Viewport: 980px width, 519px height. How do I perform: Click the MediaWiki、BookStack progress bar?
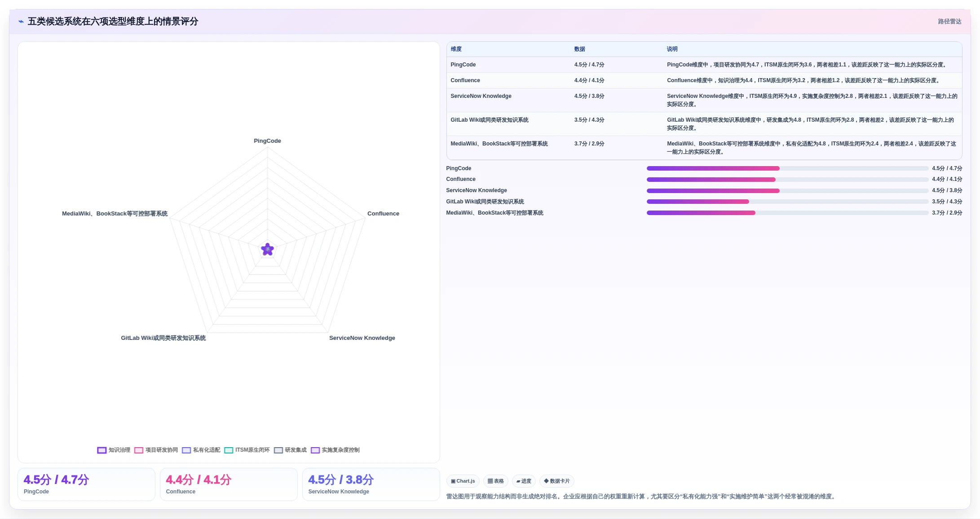[787, 213]
